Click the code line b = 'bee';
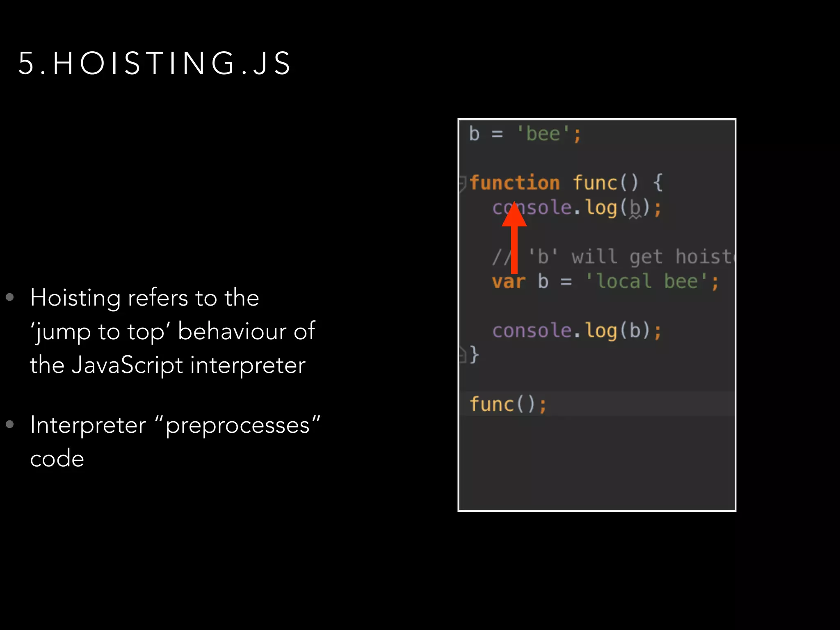 [x=525, y=134]
